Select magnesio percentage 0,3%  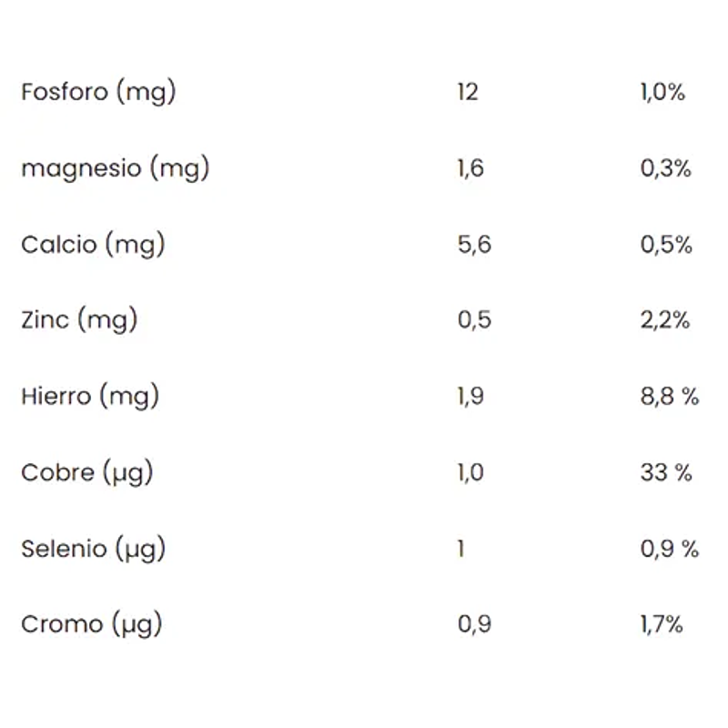coord(666,169)
